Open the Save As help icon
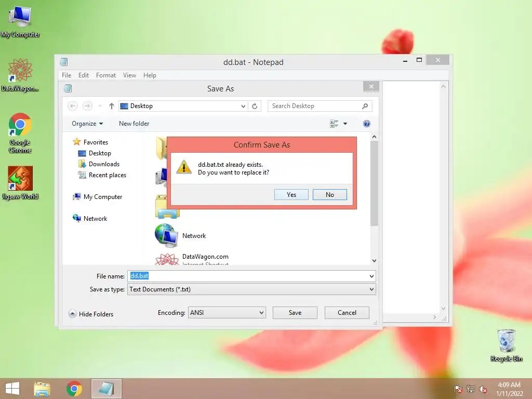The width and height of the screenshot is (532, 399). 366,124
